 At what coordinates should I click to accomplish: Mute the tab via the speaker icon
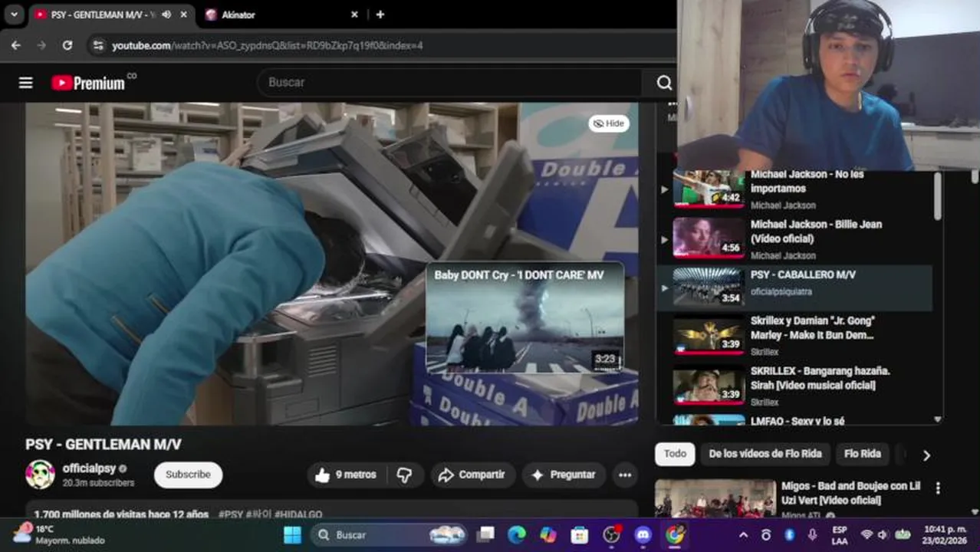click(166, 15)
